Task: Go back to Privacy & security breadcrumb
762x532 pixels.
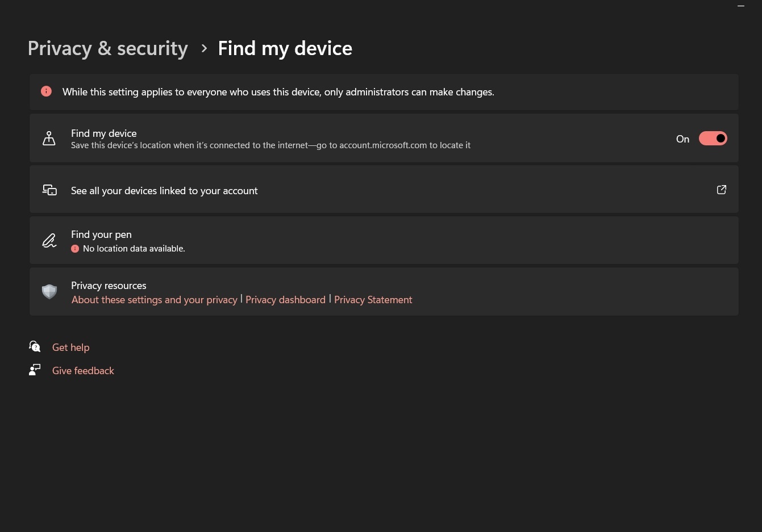Action: [x=108, y=49]
